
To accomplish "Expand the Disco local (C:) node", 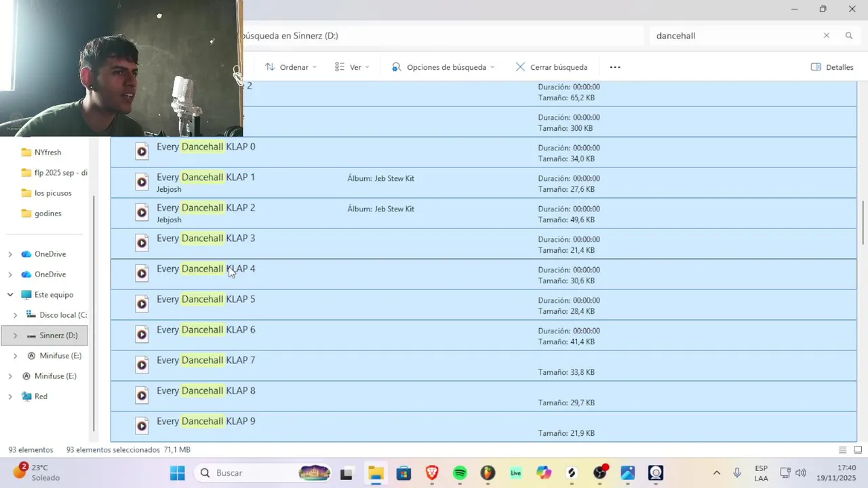I will pos(15,315).
